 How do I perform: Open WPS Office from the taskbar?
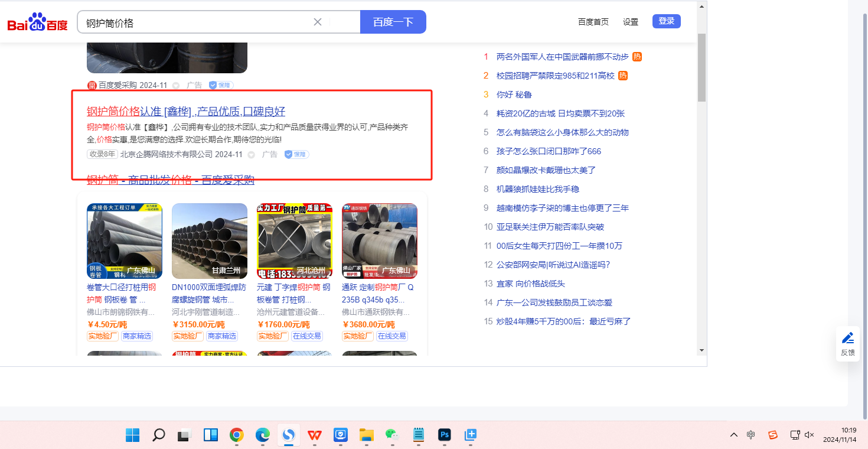[315, 435]
